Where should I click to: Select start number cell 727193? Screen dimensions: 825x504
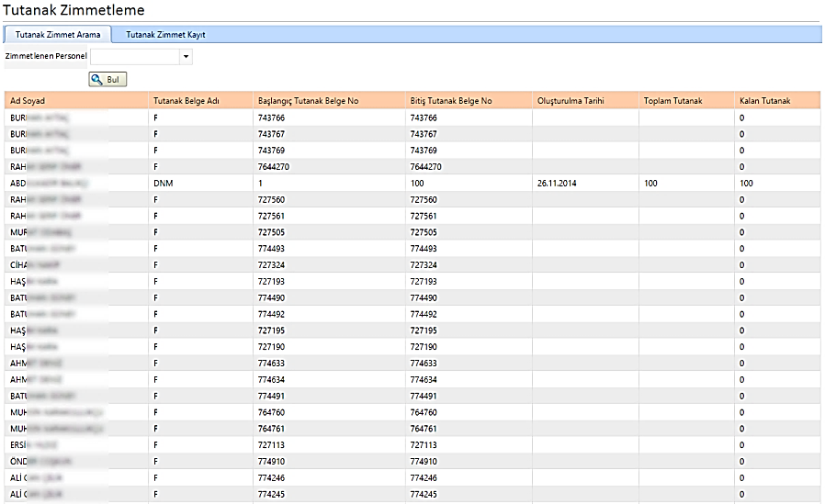coord(329,281)
